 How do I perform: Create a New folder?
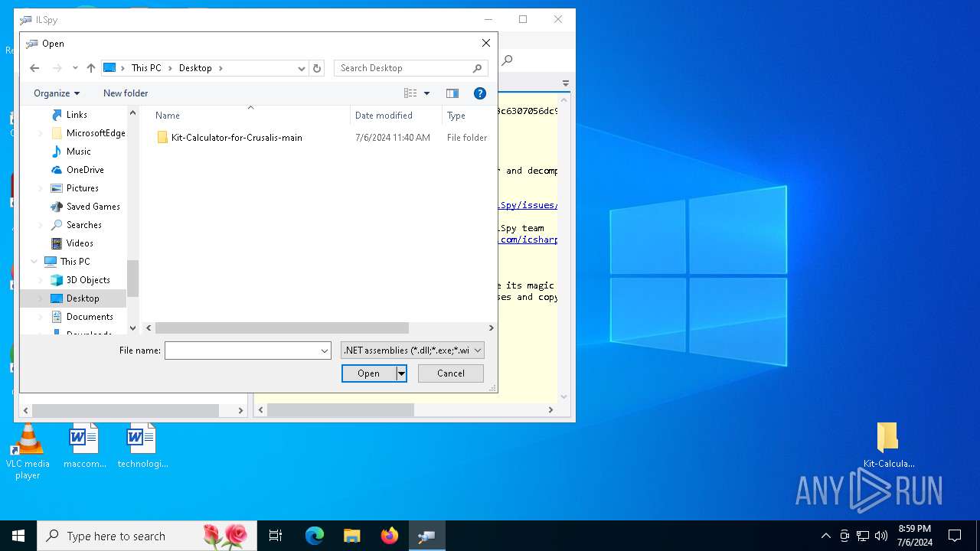126,93
